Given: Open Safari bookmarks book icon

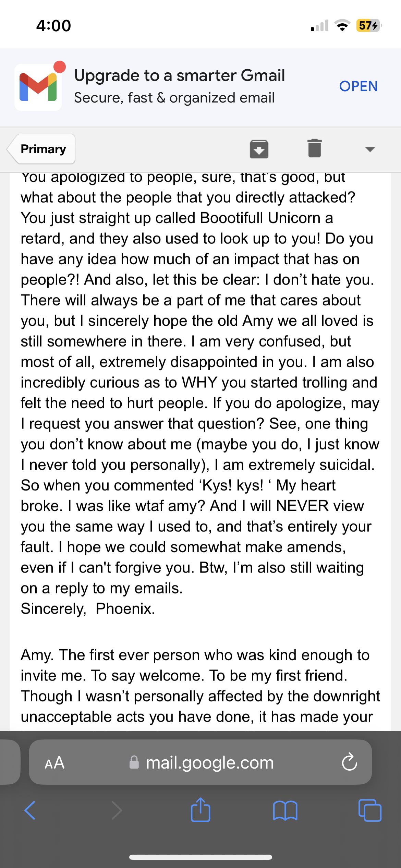Looking at the screenshot, I should pyautogui.click(x=285, y=810).
